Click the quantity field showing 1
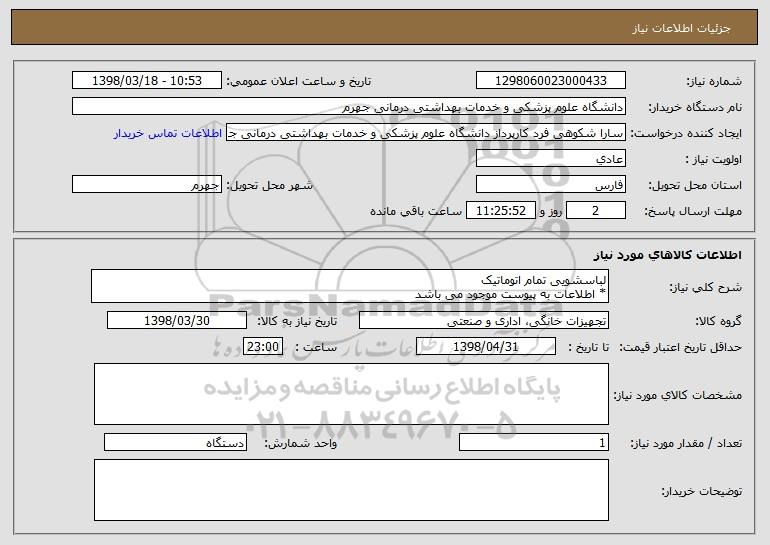 [x=534, y=442]
